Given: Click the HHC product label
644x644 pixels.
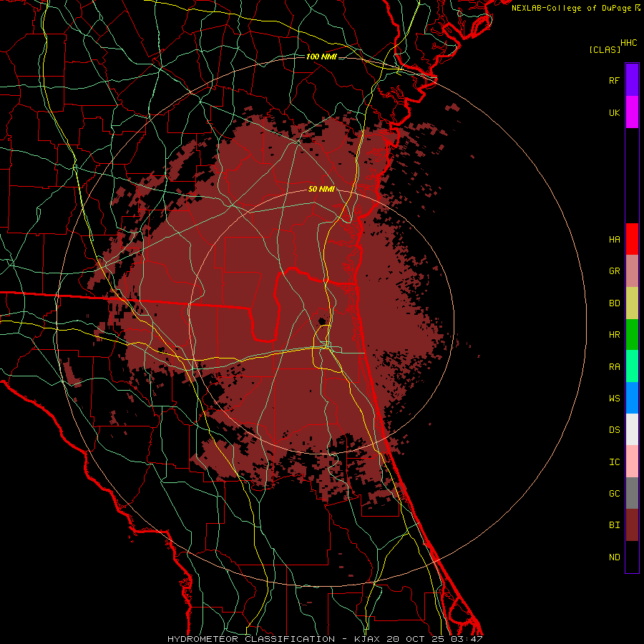Looking at the screenshot, I should 629,43.
